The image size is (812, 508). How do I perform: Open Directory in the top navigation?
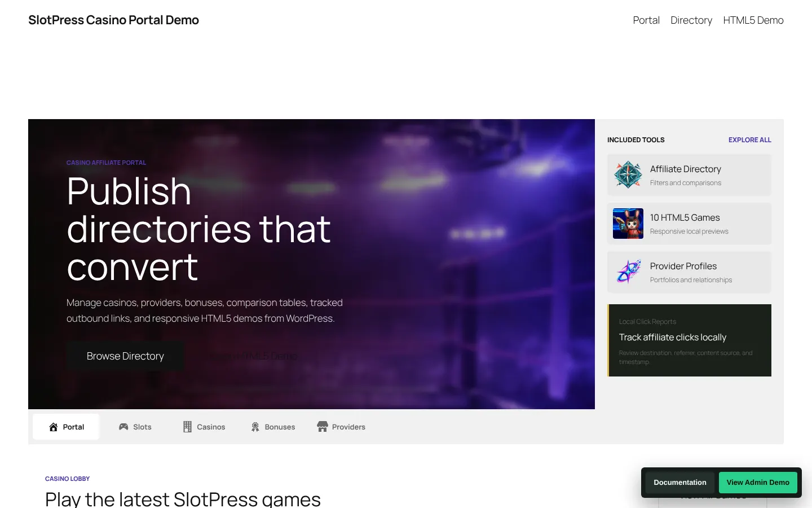coord(691,20)
